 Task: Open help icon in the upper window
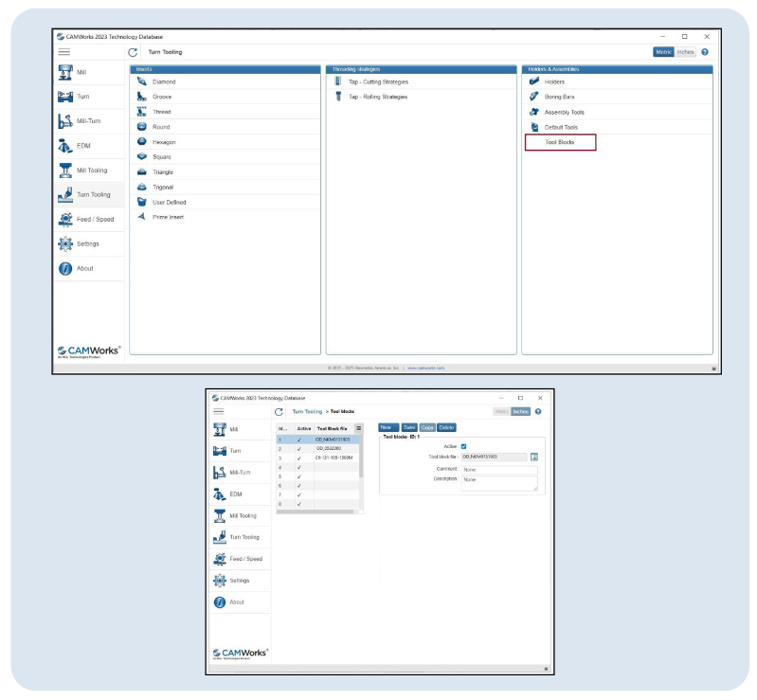[x=705, y=52]
